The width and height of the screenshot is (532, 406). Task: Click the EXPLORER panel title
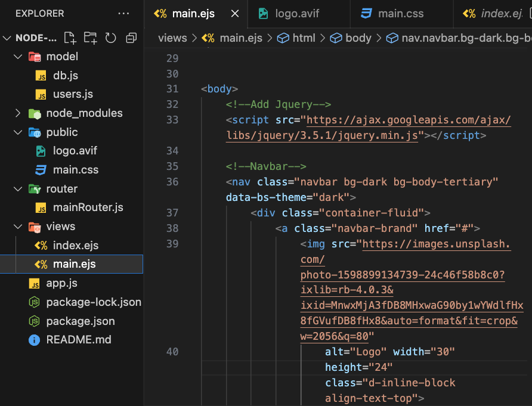pyautogui.click(x=40, y=14)
